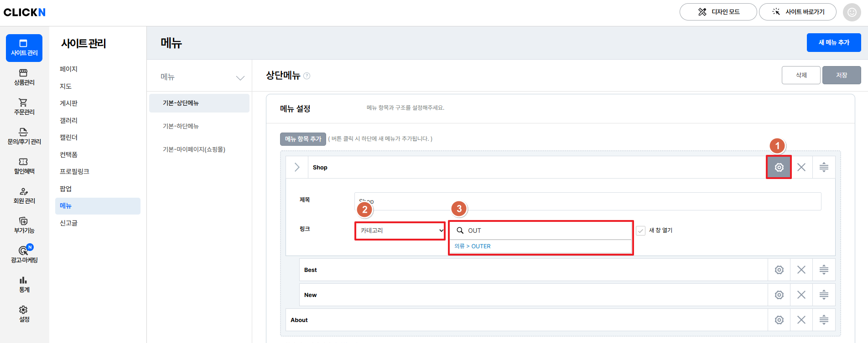Delete the Best menu item with X

pos(801,270)
